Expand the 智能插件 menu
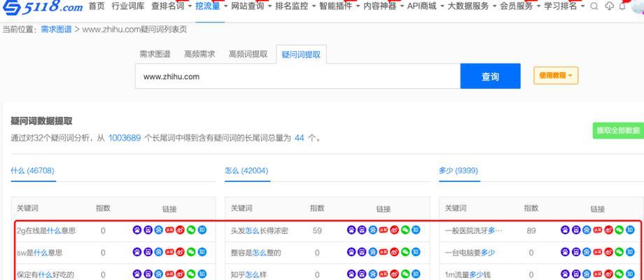 pyautogui.click(x=339, y=6)
